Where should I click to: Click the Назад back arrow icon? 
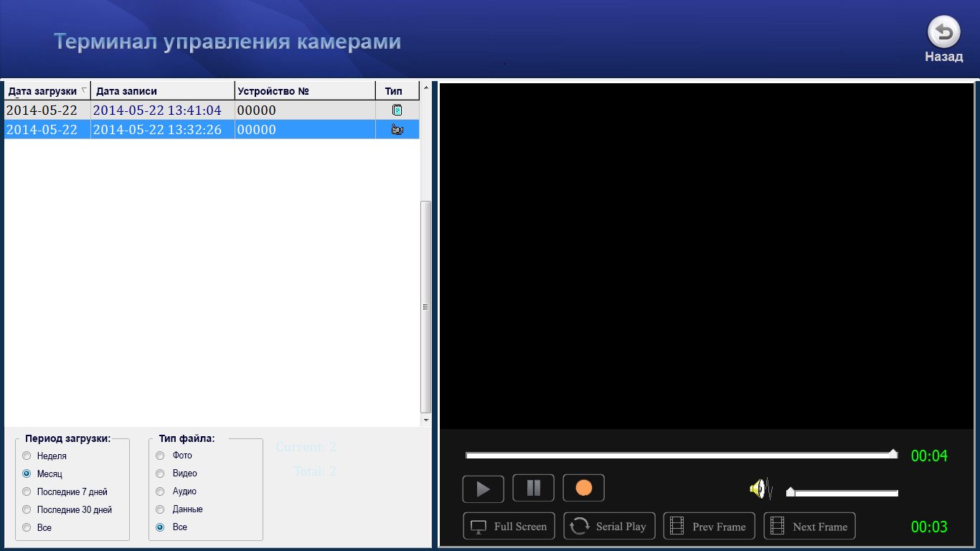944,32
